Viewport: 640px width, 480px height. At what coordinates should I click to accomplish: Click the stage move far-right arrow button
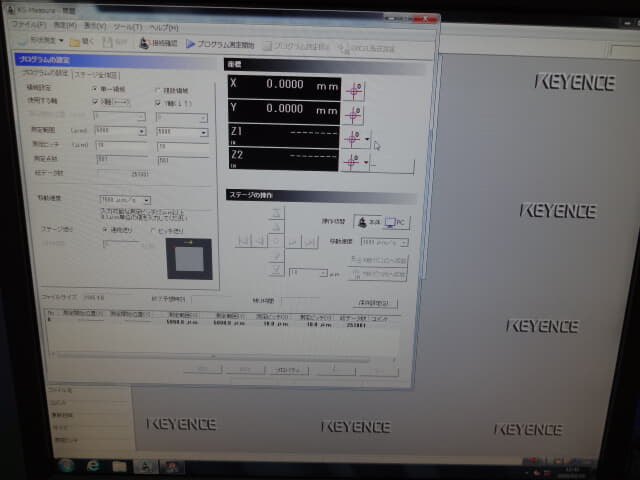coord(309,242)
